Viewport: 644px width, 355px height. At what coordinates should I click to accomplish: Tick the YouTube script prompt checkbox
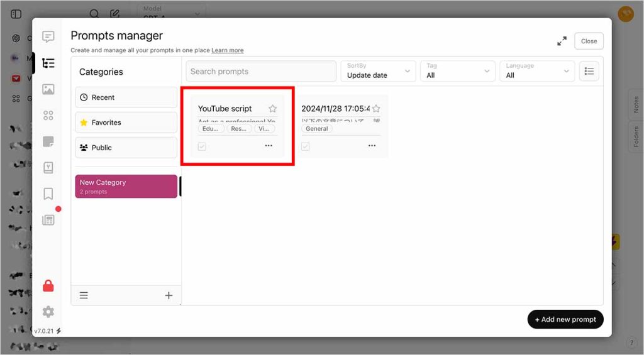coord(202,146)
